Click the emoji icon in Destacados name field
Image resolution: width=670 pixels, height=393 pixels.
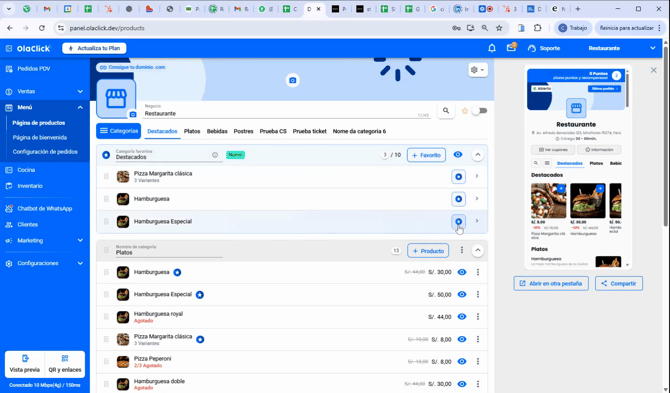point(215,155)
